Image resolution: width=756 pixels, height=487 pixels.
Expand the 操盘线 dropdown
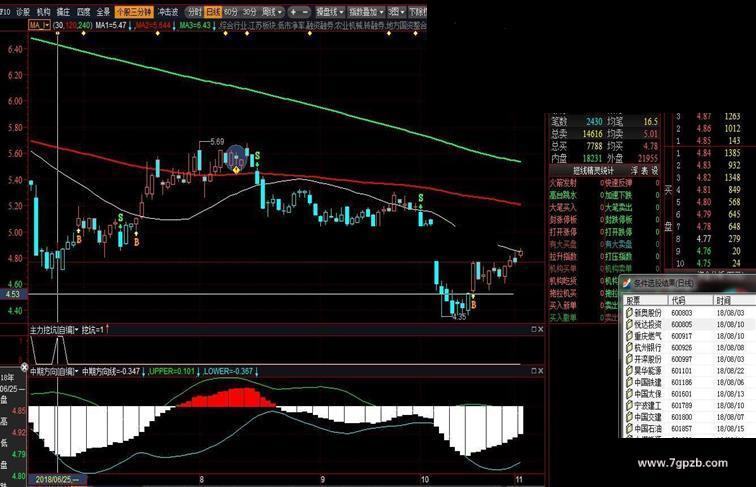[x=330, y=12]
